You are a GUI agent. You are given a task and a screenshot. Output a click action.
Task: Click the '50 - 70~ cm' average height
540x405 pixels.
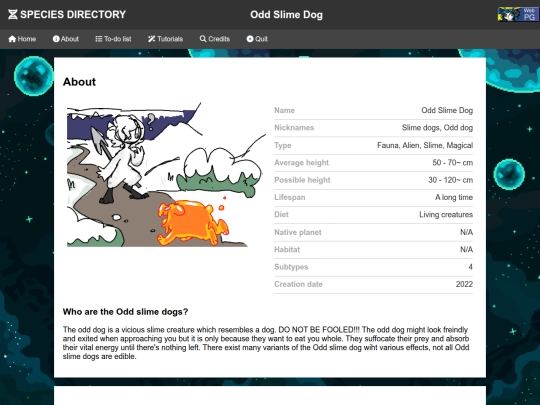pyautogui.click(x=453, y=163)
